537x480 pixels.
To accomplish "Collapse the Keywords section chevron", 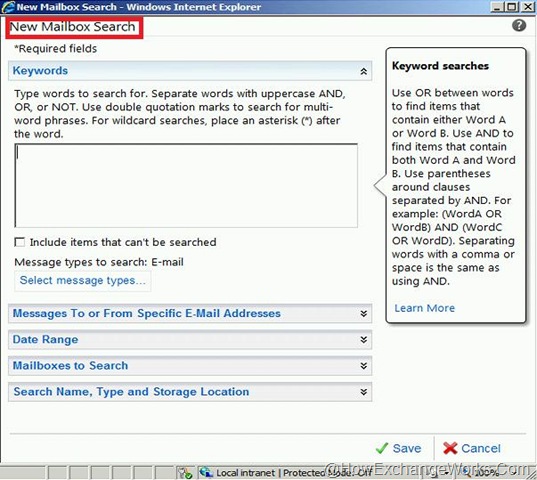I will click(x=363, y=71).
